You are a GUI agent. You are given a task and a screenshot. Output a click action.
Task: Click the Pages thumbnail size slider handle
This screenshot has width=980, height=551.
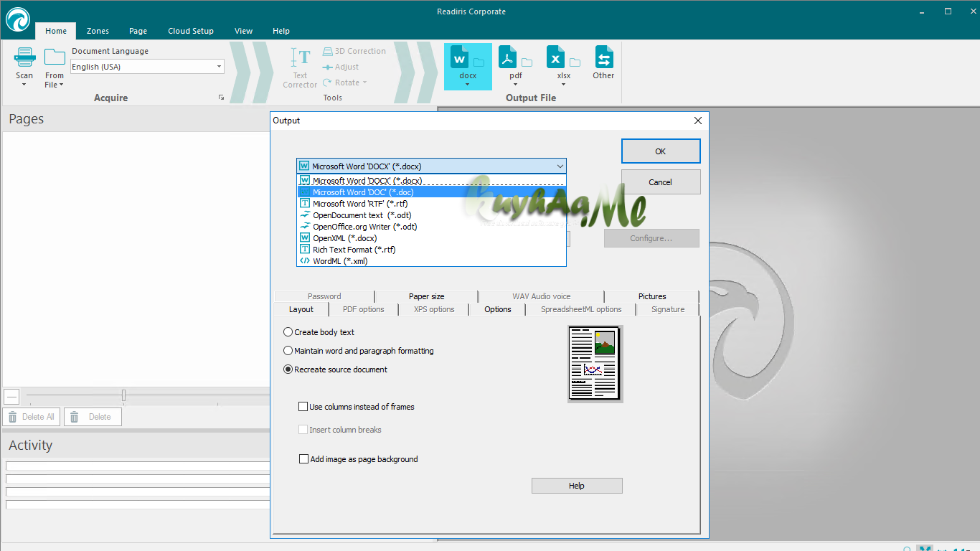pyautogui.click(x=124, y=395)
